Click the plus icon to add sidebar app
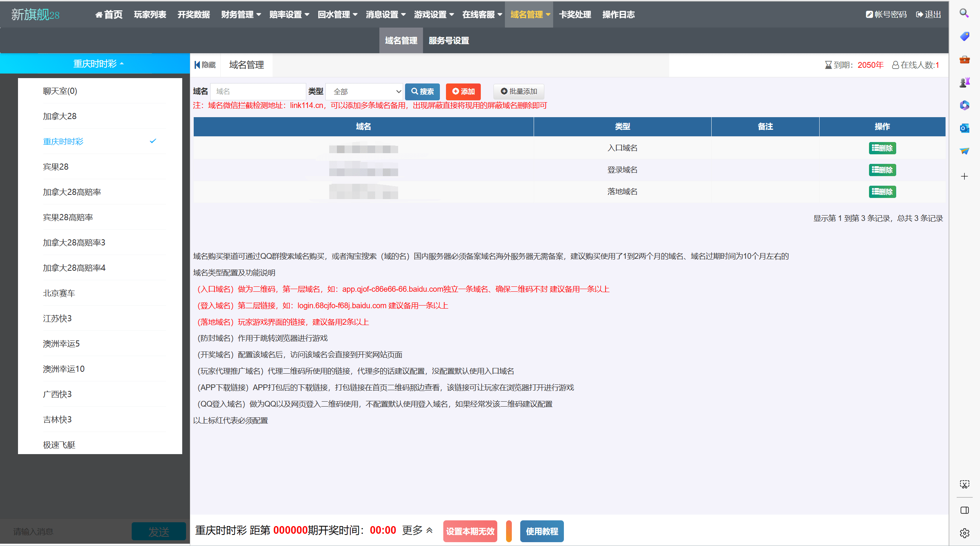980x546 pixels. [964, 176]
